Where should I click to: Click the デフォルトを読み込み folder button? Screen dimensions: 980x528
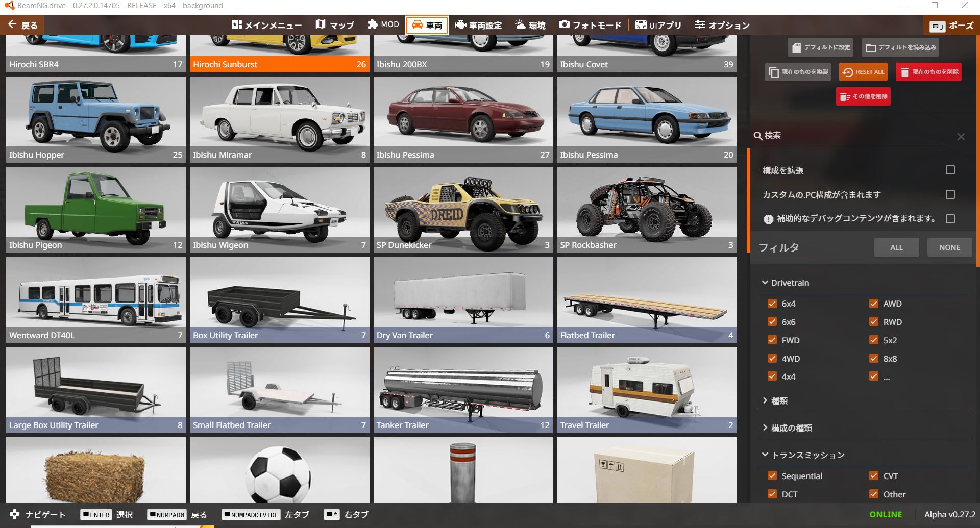click(900, 47)
